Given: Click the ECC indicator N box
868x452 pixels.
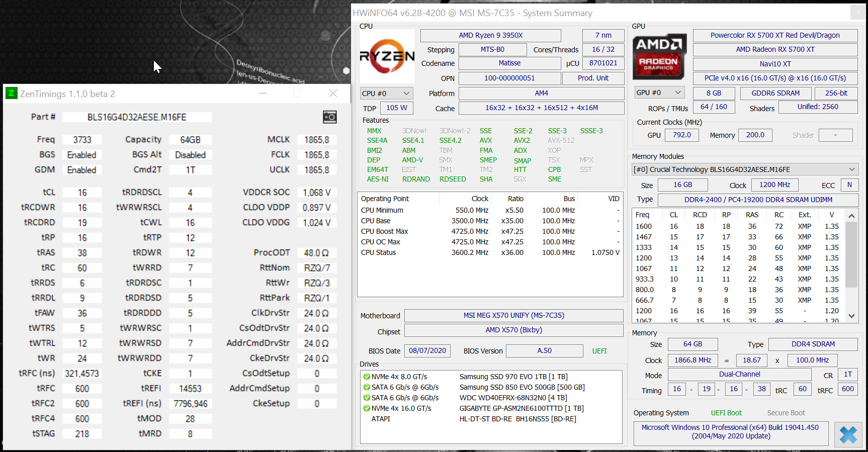Looking at the screenshot, I should coord(849,185).
